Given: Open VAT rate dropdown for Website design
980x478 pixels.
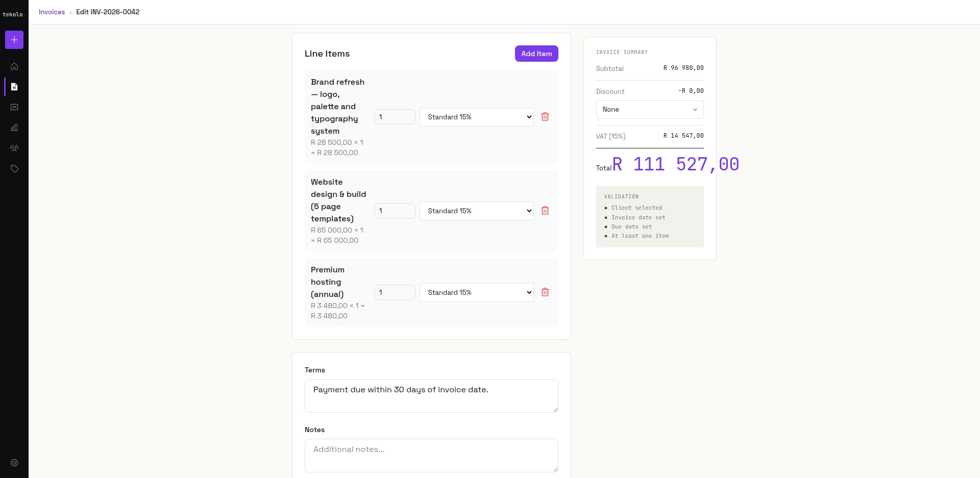Looking at the screenshot, I should pos(477,211).
